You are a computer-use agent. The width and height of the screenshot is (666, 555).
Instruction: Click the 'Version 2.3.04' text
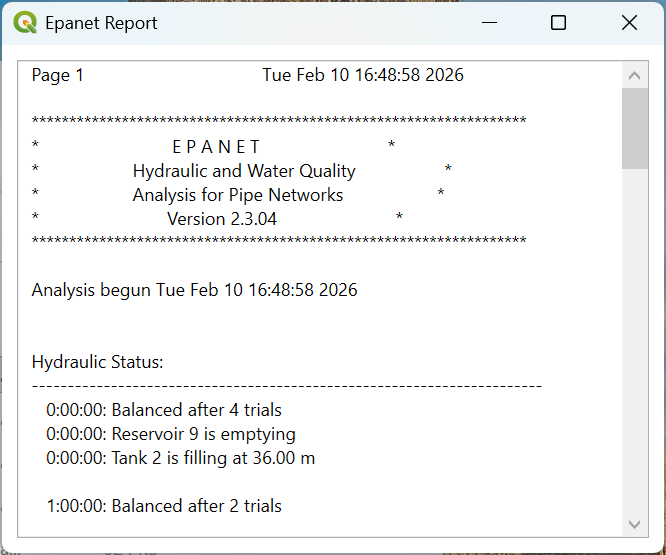222,219
